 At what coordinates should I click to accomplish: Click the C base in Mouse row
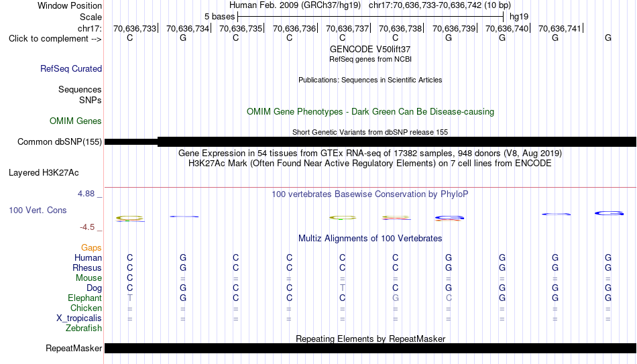tap(130, 278)
